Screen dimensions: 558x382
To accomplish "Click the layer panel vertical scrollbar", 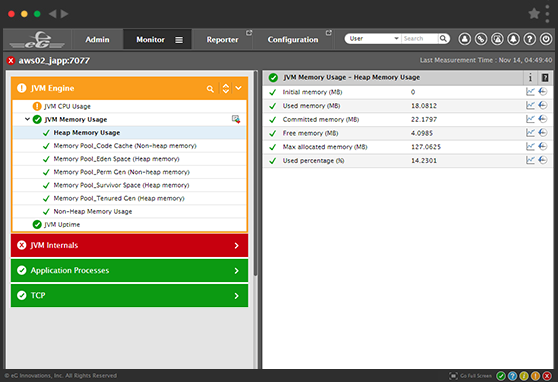I will click(255, 173).
